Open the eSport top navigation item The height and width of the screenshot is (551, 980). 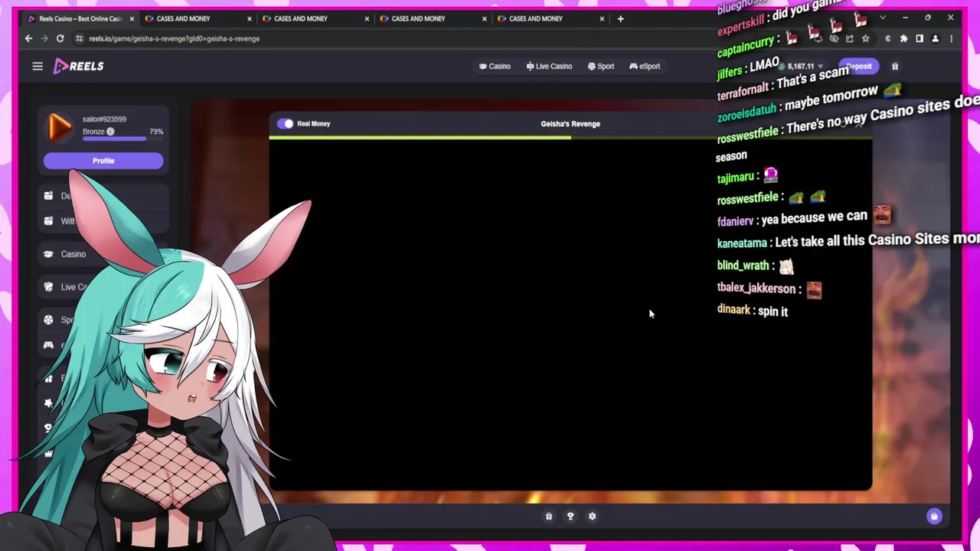645,67
